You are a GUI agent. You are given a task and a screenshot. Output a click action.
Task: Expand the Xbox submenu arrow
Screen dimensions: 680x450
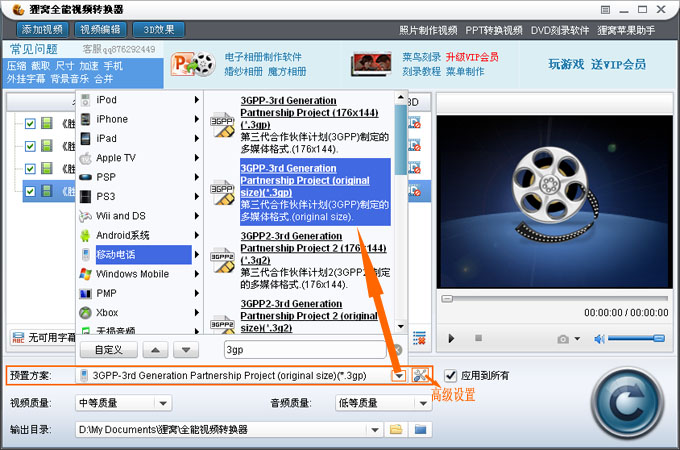tap(196, 313)
